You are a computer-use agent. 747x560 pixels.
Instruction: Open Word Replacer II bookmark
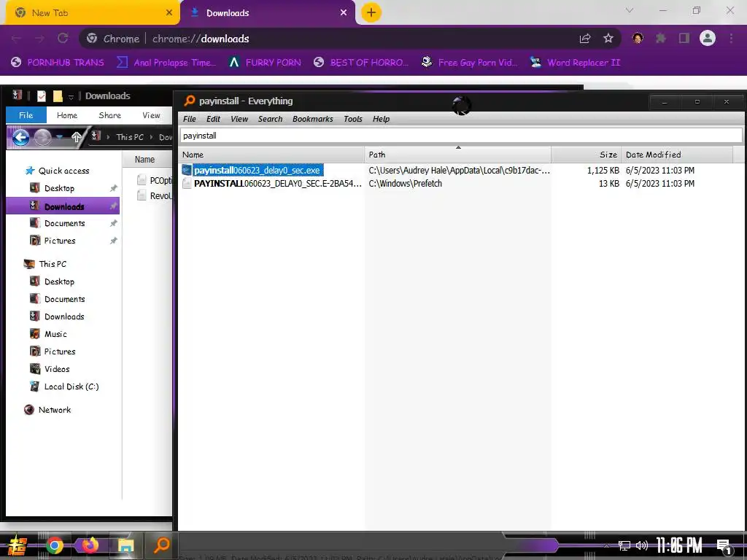click(575, 63)
